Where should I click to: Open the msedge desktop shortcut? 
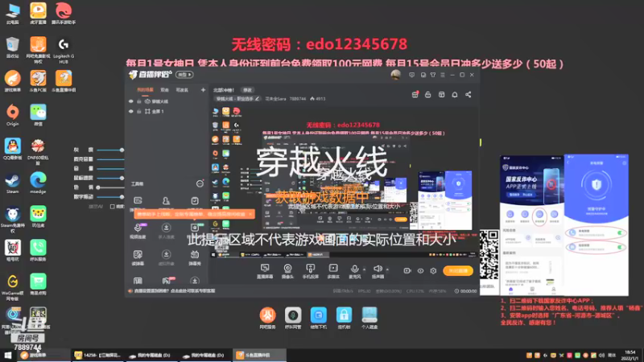pyautogui.click(x=38, y=183)
